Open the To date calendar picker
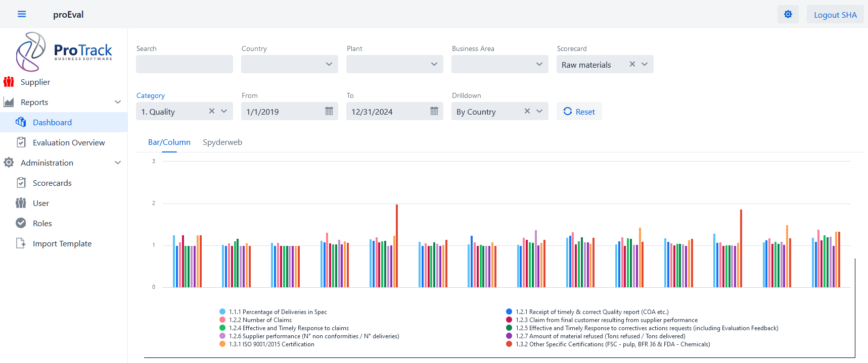This screenshot has width=868, height=363. coord(434,111)
